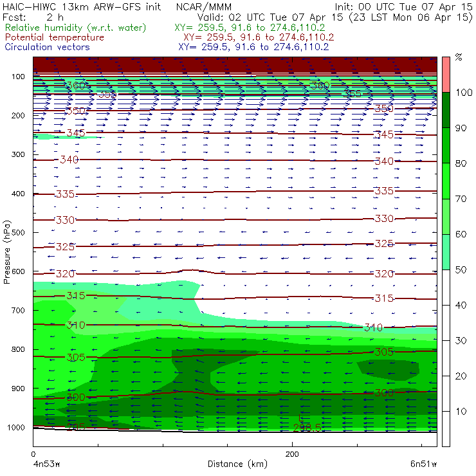The height and width of the screenshot is (476, 476).
Task: Click the 'Init: 00 UTC Tue 07 Apr 15' text
Action: coord(403,6)
